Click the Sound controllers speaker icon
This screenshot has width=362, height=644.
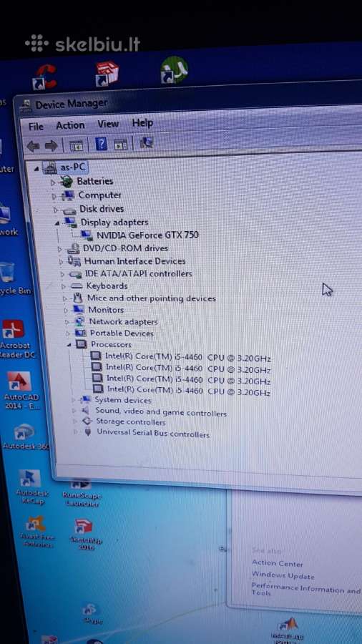(x=85, y=410)
